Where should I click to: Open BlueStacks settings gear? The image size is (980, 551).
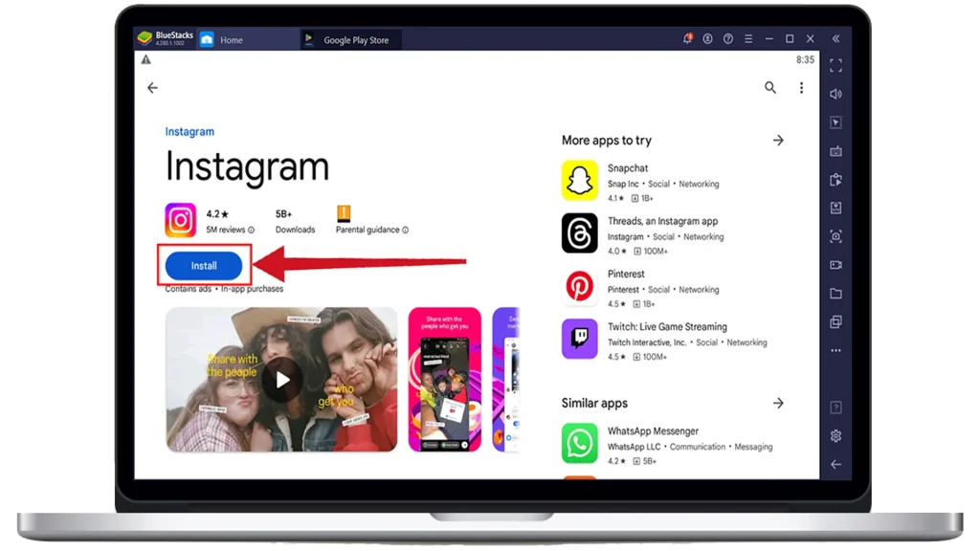pyautogui.click(x=835, y=436)
